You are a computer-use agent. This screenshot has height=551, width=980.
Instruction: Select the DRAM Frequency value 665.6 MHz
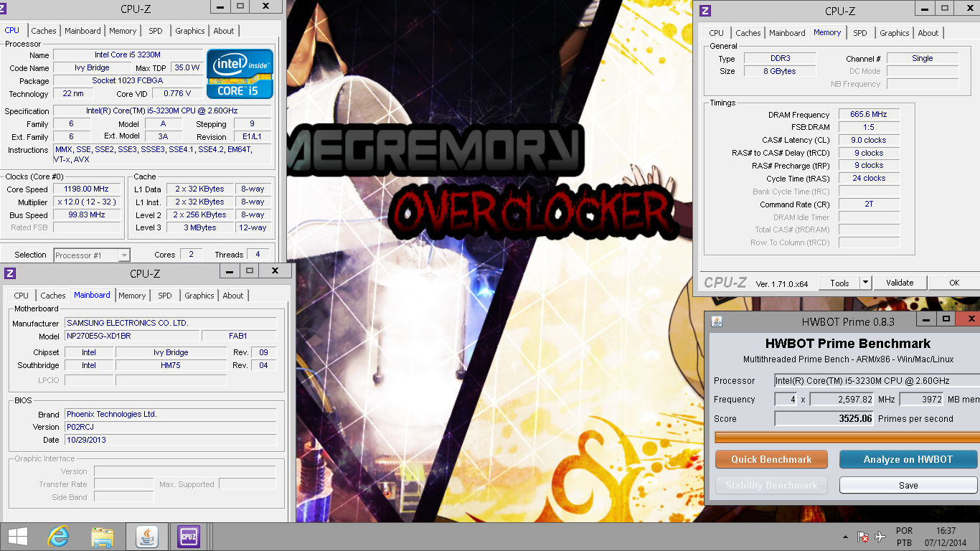point(868,115)
